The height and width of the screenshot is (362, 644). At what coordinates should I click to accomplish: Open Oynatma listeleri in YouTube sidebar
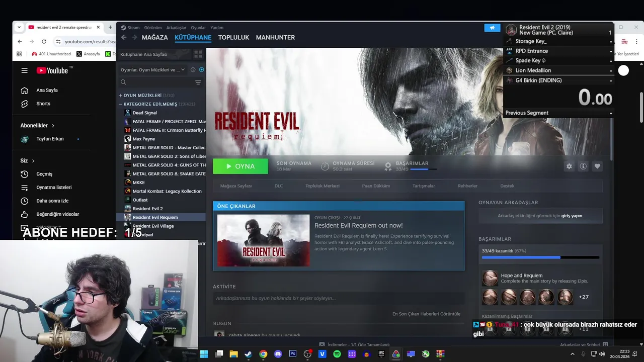(x=54, y=188)
